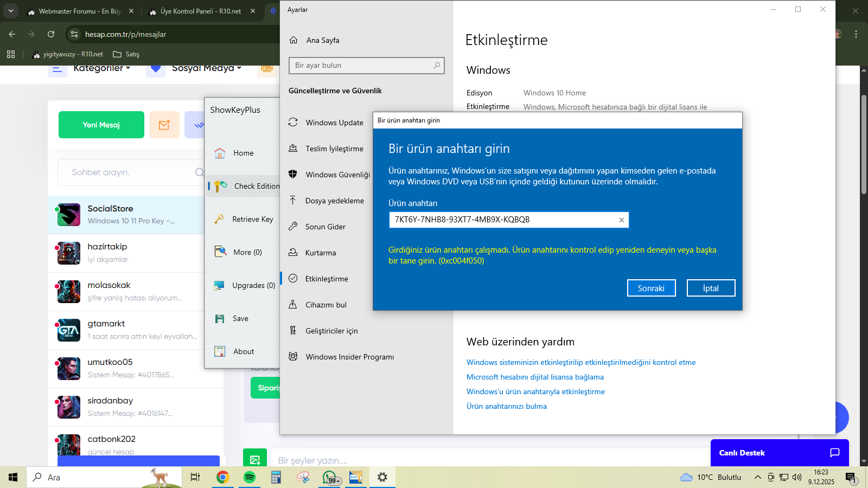This screenshot has width=868, height=488.
Task: Select Etkinleştirme in the settings sidebar
Action: click(x=327, y=279)
